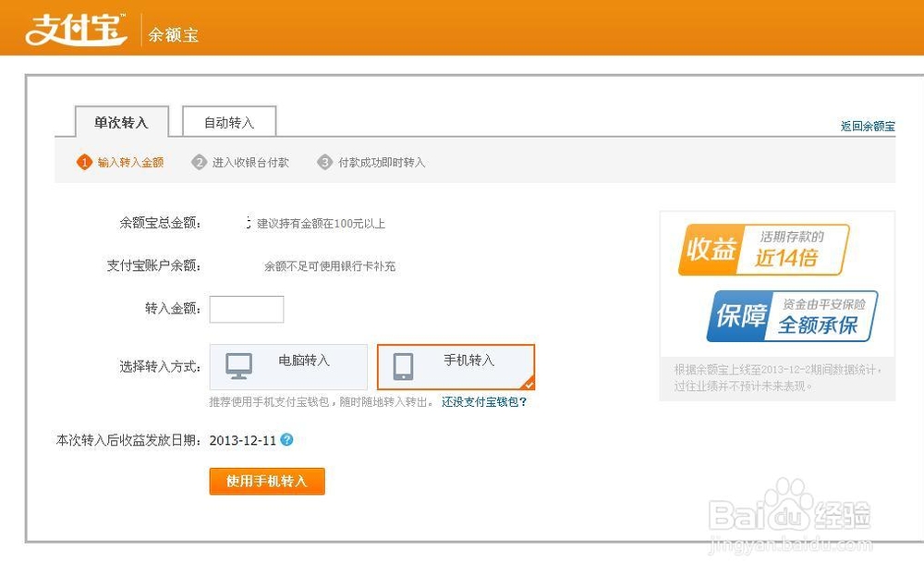Viewport: 924px width, 576px height.
Task: Click the text 余额不足可使用银行卡补充
Action: pyautogui.click(x=330, y=266)
